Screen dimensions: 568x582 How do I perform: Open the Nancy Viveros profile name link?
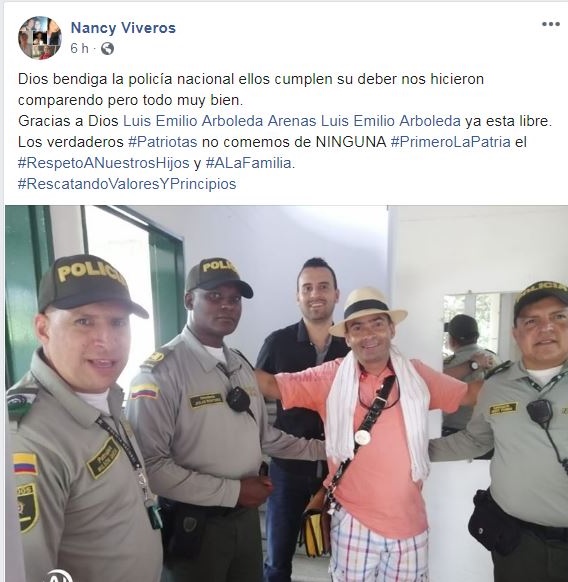(123, 28)
